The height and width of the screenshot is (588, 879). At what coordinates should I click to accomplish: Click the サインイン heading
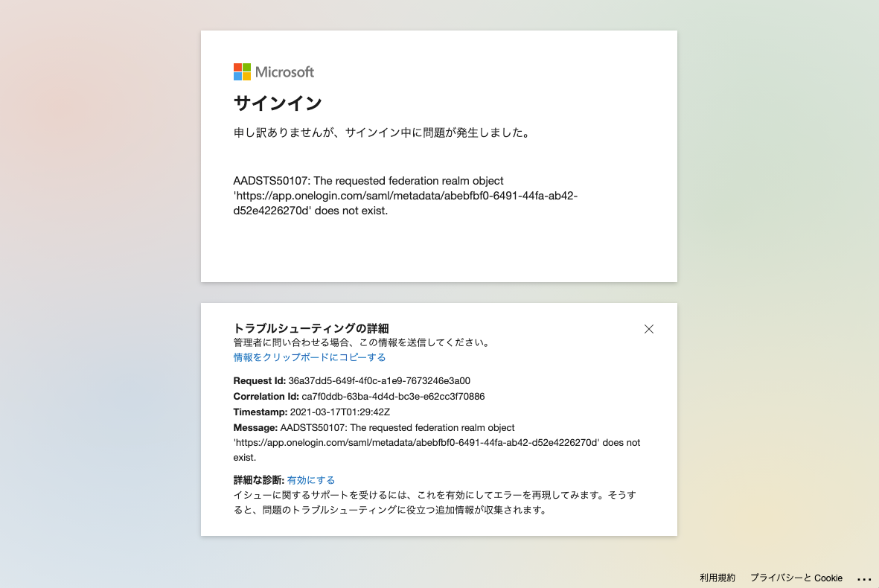[x=278, y=103]
